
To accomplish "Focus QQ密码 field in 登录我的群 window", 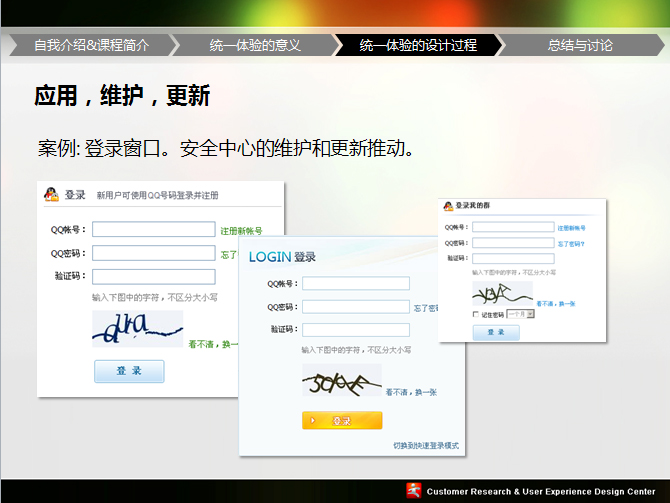I will coord(513,243).
